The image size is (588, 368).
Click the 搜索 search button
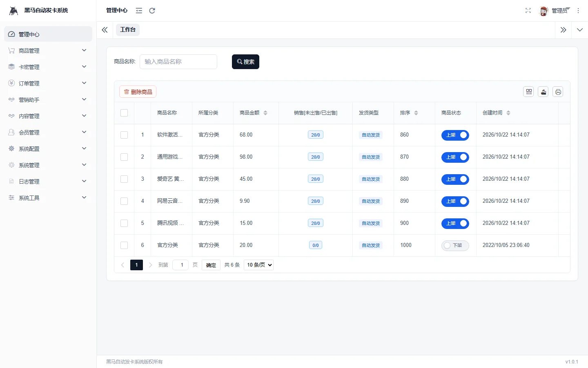tap(245, 62)
